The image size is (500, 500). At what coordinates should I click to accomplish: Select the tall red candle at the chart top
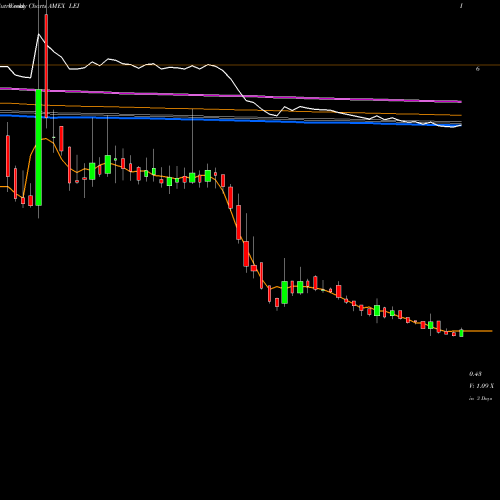[46, 66]
